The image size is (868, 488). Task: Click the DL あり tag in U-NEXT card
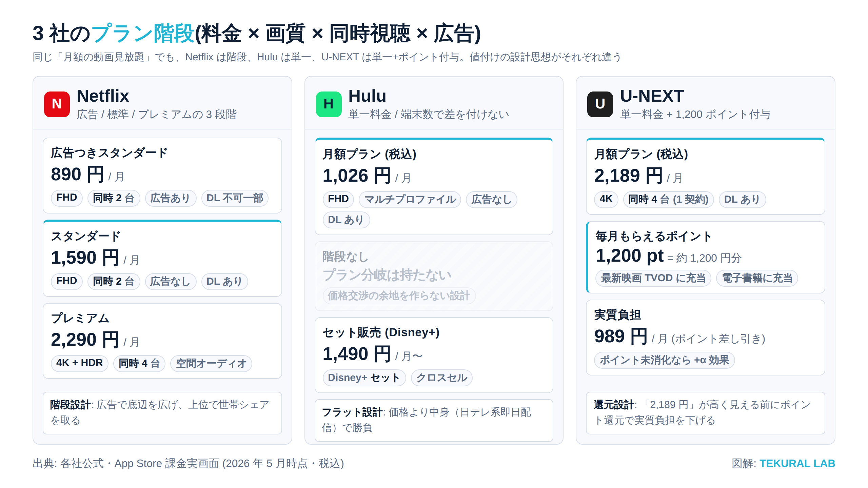(x=742, y=199)
